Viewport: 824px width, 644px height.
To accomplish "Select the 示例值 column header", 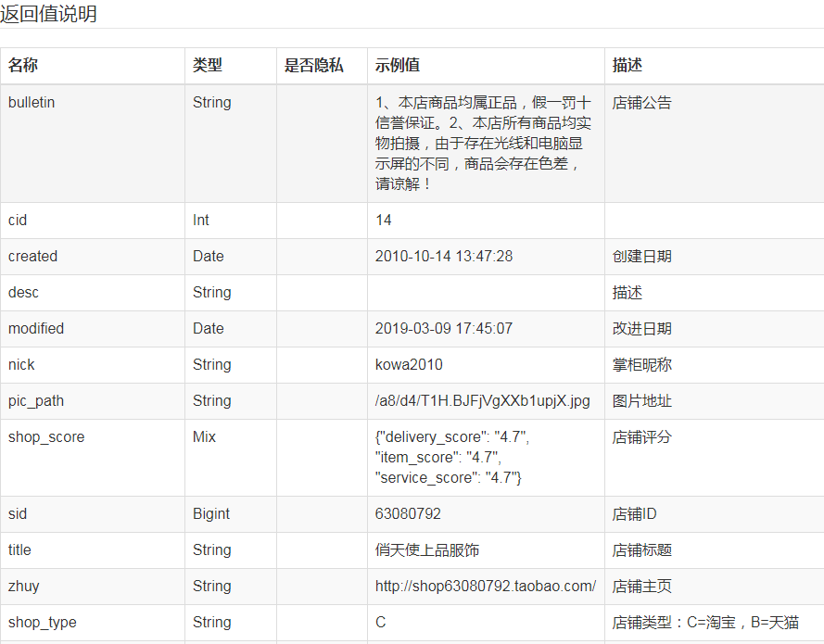I will (398, 65).
